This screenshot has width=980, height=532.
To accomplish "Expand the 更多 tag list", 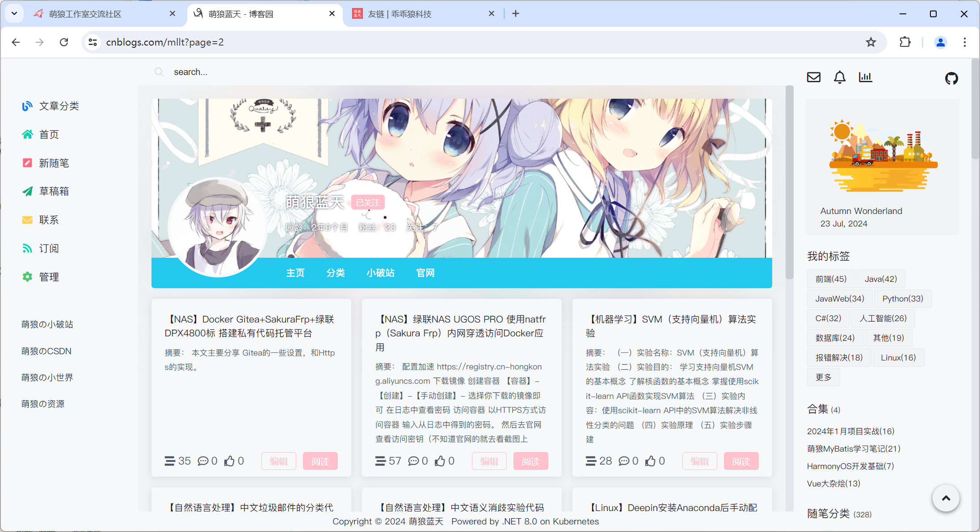I will (823, 377).
